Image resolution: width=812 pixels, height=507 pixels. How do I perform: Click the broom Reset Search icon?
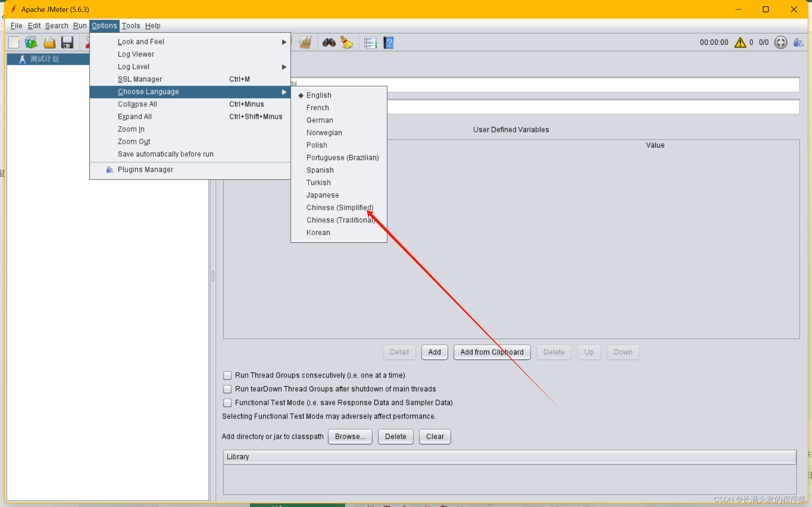347,42
